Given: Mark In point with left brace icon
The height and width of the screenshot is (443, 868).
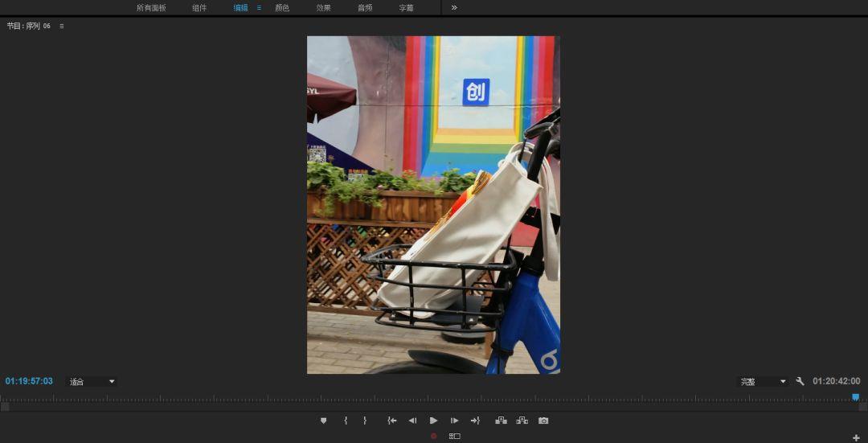Looking at the screenshot, I should 346,420.
